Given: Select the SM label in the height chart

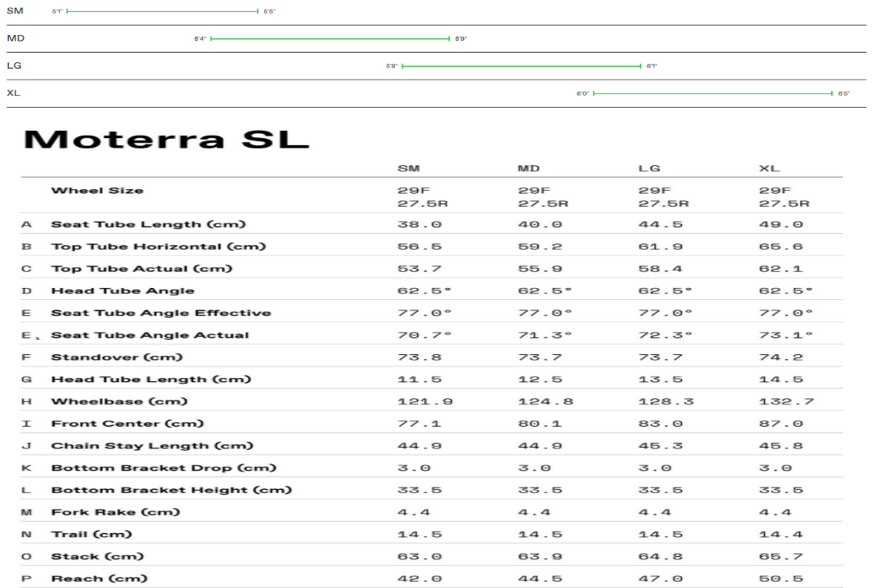Looking at the screenshot, I should point(14,11).
